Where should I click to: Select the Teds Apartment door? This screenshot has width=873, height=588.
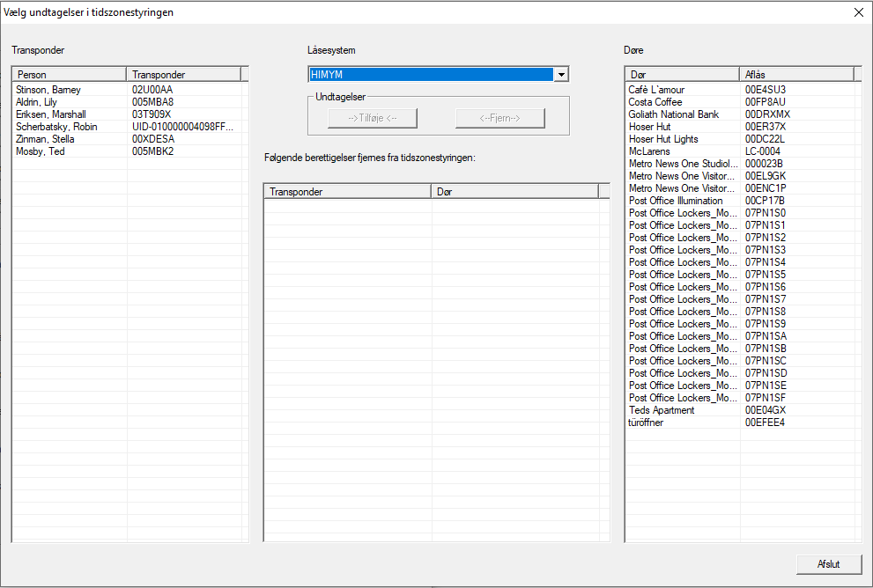coord(662,410)
